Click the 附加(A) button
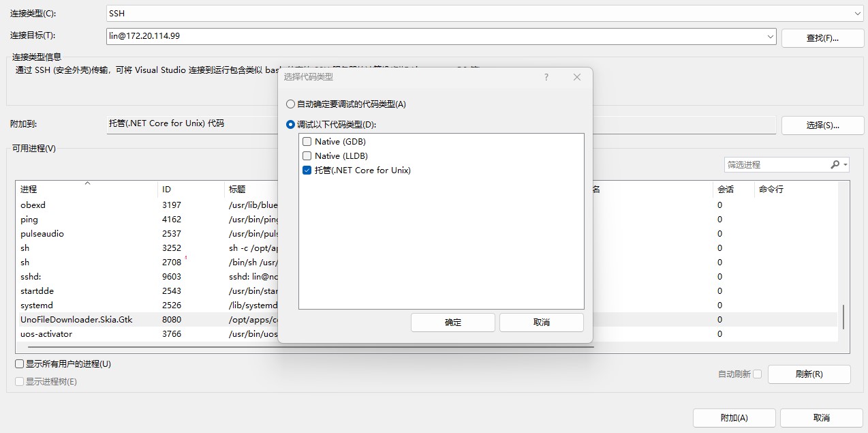868x433 pixels. [x=734, y=417]
